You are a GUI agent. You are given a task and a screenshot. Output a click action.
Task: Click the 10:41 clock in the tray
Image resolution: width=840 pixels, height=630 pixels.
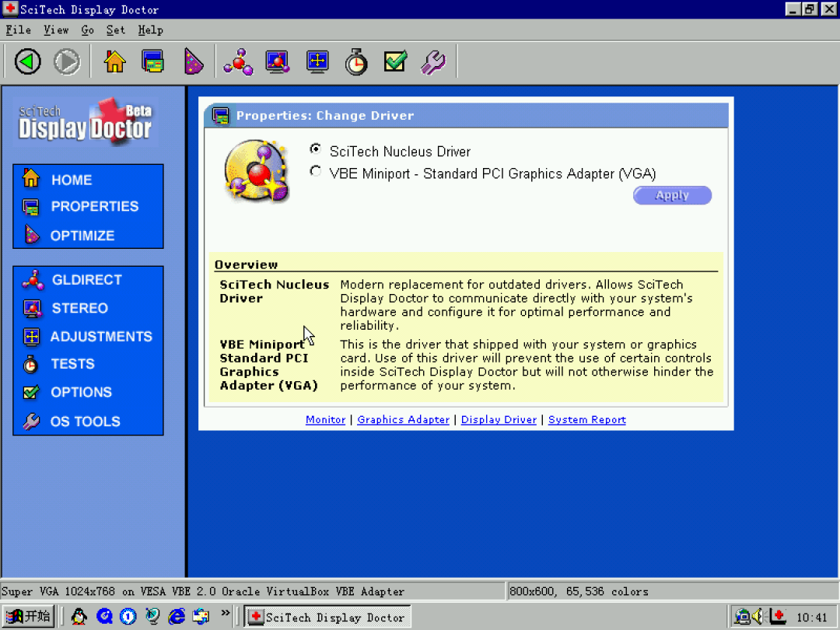coord(811,617)
